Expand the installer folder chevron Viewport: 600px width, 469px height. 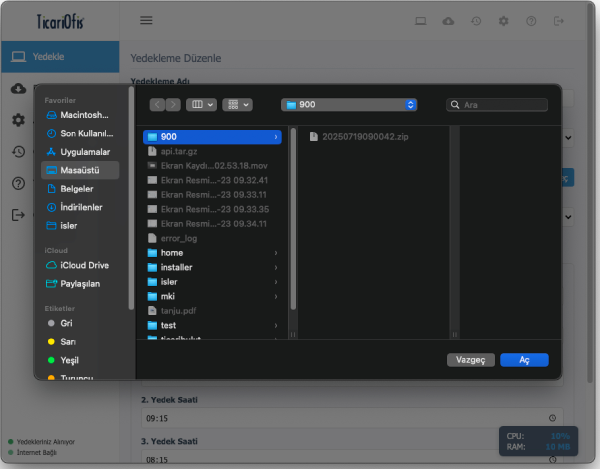click(x=275, y=268)
